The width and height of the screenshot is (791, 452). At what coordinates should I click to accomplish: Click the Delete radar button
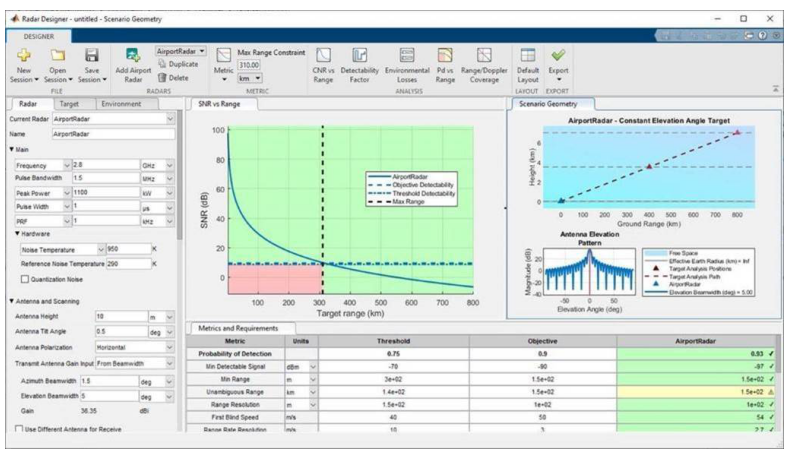point(176,77)
